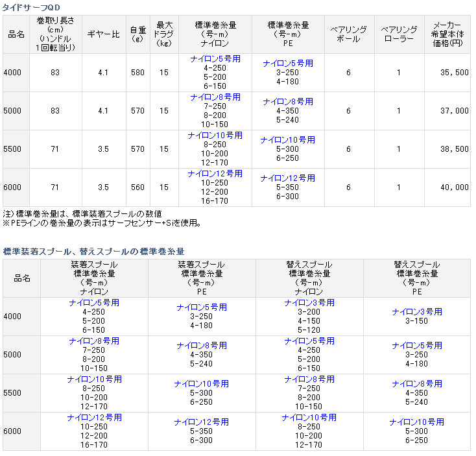Click 5500 model name in first table
Image resolution: width=476 pixels, height=456 pixels.
[x=12, y=149]
